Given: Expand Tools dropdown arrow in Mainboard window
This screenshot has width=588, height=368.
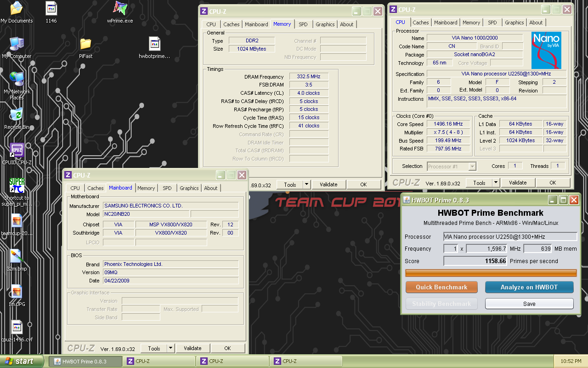Looking at the screenshot, I should tap(171, 348).
